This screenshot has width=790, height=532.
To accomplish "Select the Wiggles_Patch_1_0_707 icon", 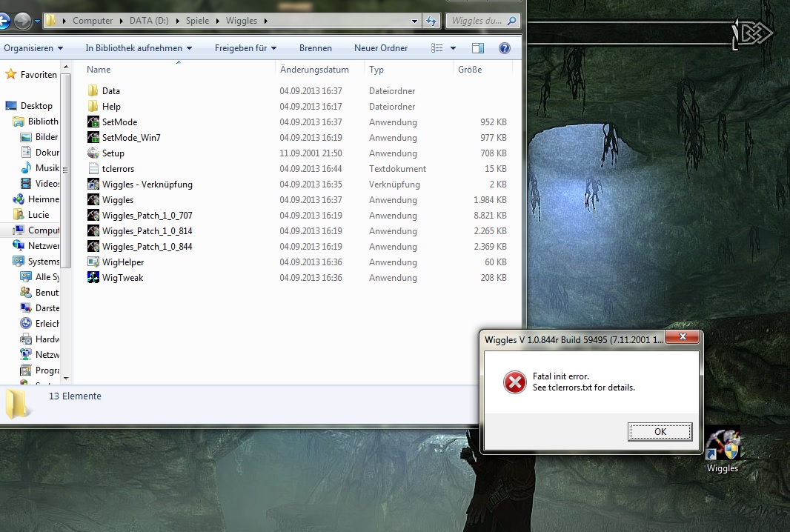I will [93, 216].
